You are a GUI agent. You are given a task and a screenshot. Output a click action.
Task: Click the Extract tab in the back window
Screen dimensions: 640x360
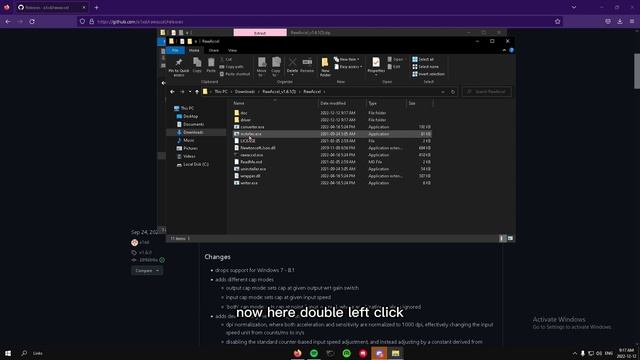(260, 33)
